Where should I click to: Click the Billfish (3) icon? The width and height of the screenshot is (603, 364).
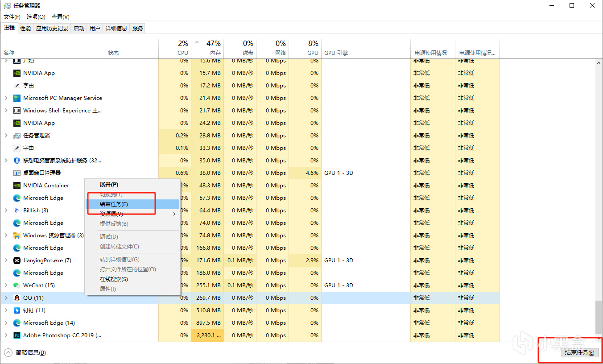click(17, 211)
